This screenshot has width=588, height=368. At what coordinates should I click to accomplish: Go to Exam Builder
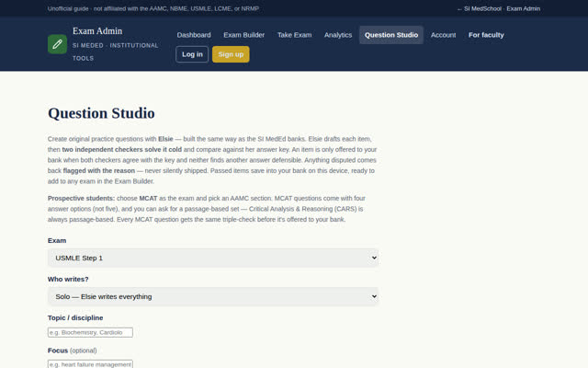point(244,35)
